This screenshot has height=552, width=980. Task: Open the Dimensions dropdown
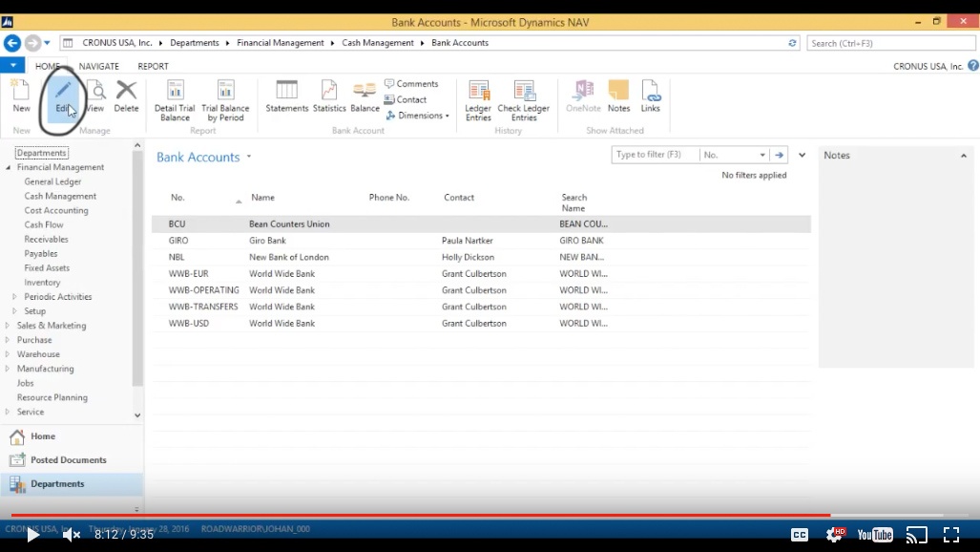[x=418, y=116]
